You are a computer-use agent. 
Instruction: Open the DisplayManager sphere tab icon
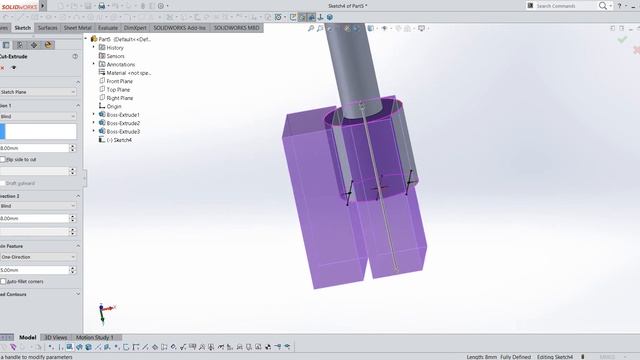[x=48, y=45]
